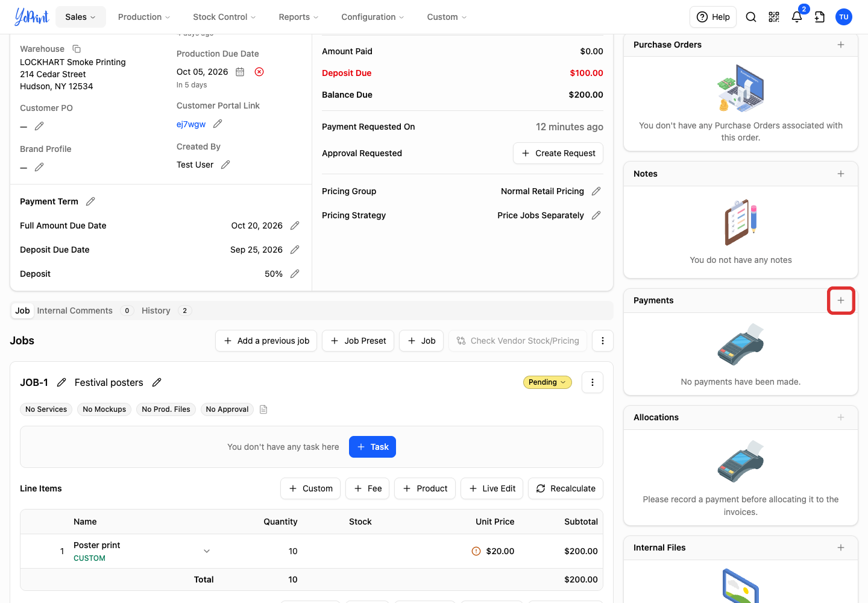Click the Live Edit button

point(492,488)
